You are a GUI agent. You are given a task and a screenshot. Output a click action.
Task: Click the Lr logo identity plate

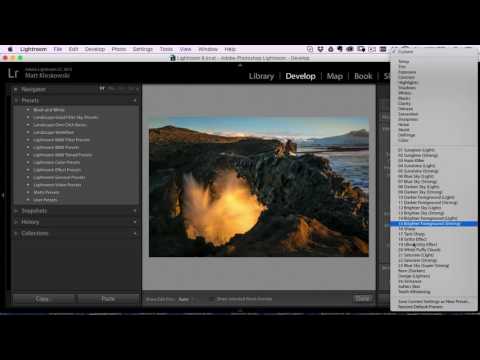pyautogui.click(x=13, y=73)
